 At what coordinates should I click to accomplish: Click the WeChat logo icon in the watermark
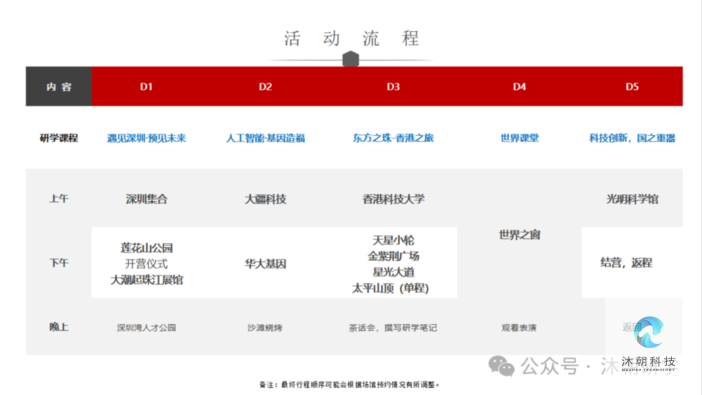pyautogui.click(x=501, y=366)
